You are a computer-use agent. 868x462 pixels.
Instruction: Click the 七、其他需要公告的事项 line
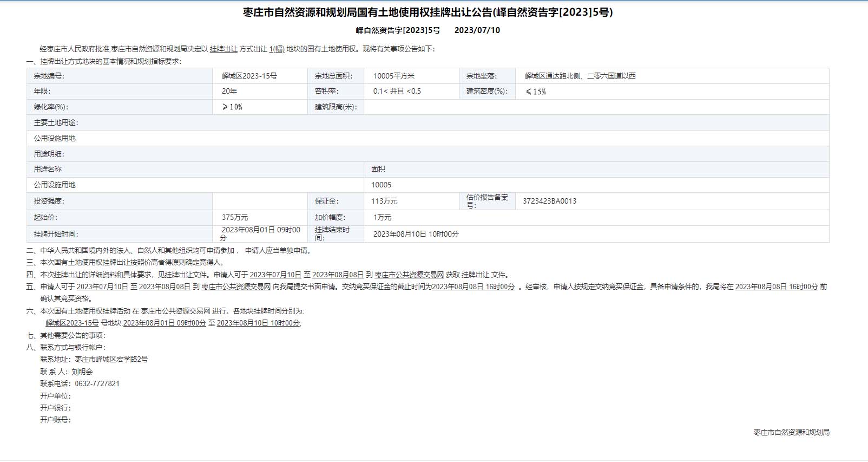point(66,335)
